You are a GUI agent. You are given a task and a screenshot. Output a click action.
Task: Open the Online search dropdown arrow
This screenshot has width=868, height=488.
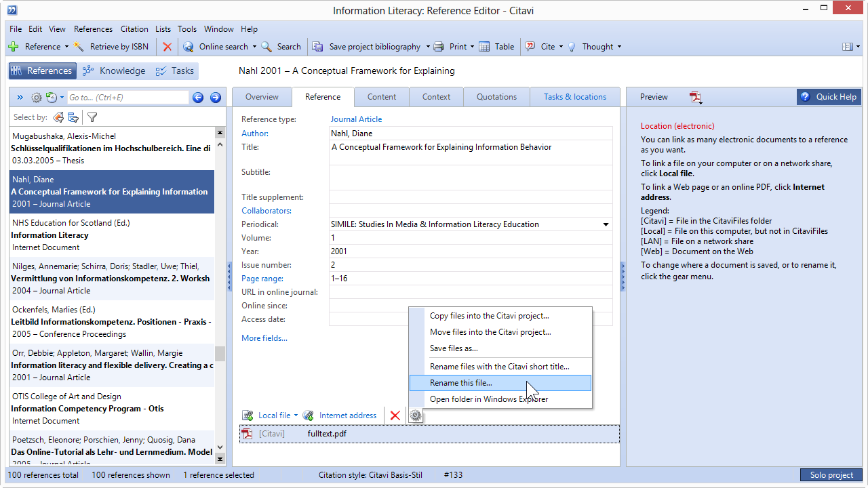(x=254, y=47)
